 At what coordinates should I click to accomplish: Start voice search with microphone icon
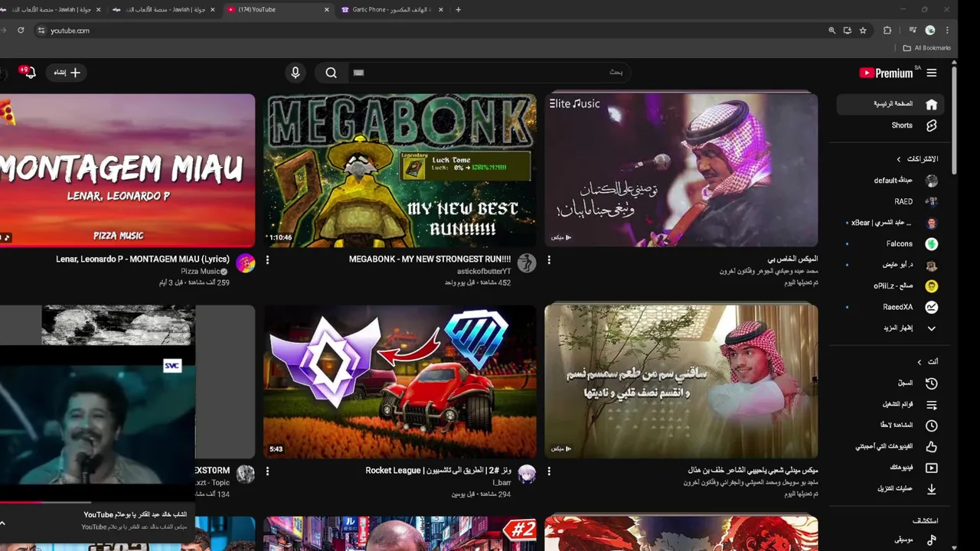pyautogui.click(x=296, y=73)
